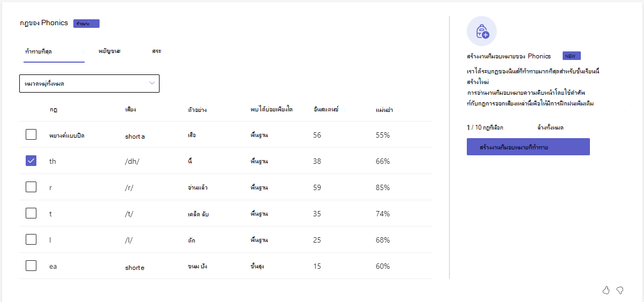Click the purple badge next to กฎของ Phonics
The width and height of the screenshot is (644, 302).
86,24
